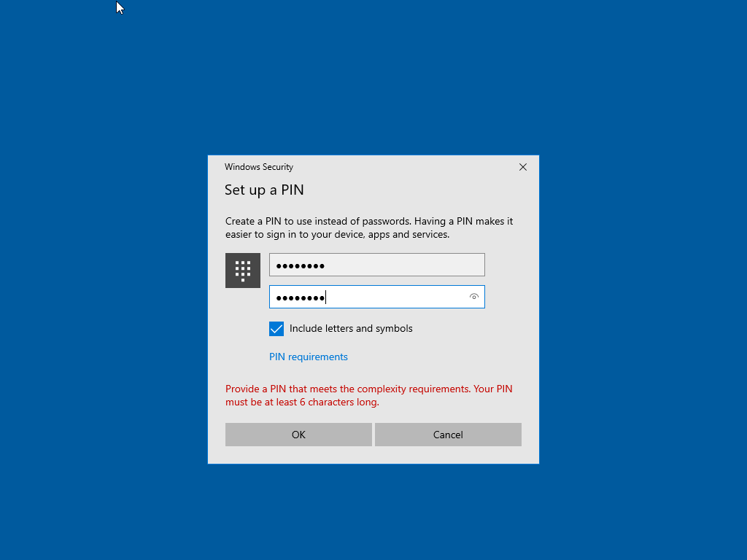The width and height of the screenshot is (747, 560).
Task: Click the Windows Security title text
Action: [259, 167]
